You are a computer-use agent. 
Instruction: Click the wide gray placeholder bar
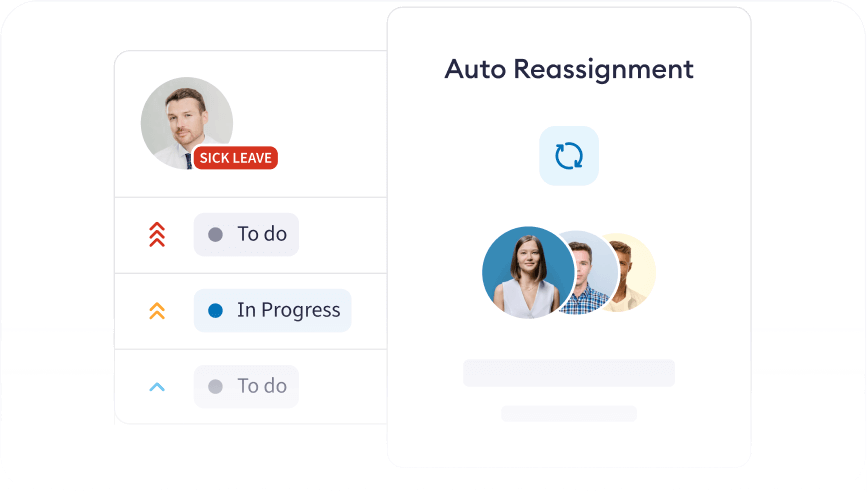[569, 373]
